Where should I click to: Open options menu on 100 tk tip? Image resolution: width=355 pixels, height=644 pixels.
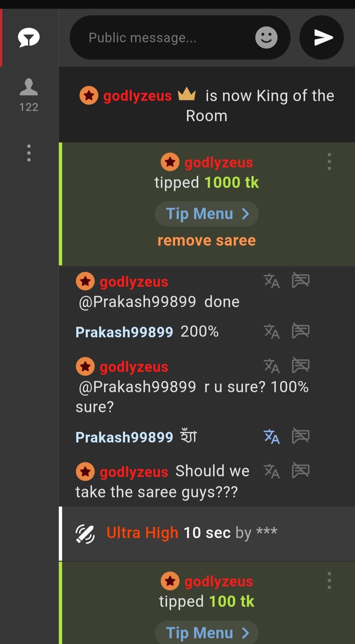pyautogui.click(x=329, y=581)
